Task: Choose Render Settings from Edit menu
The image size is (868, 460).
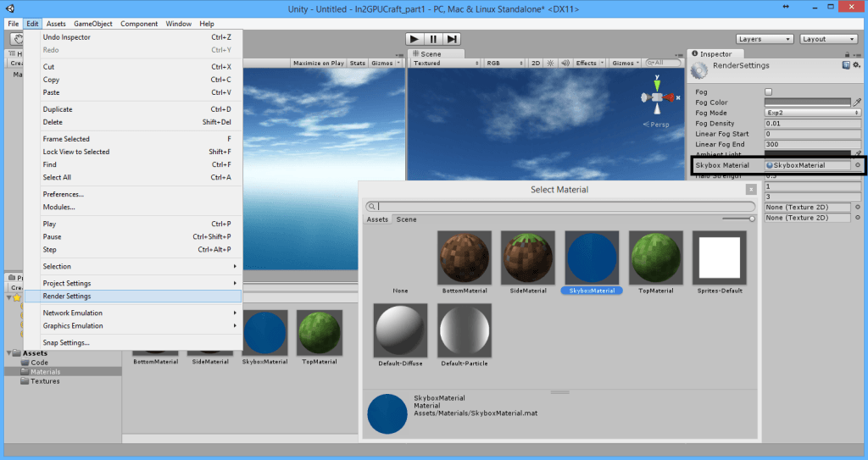Action: [x=67, y=297]
